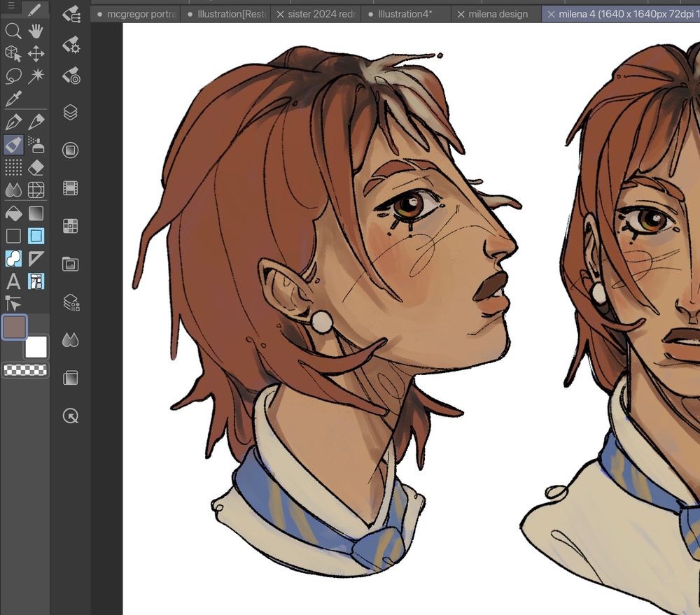This screenshot has height=615, width=700.
Task: Pick the Eyedropper tool
Action: (x=13, y=99)
